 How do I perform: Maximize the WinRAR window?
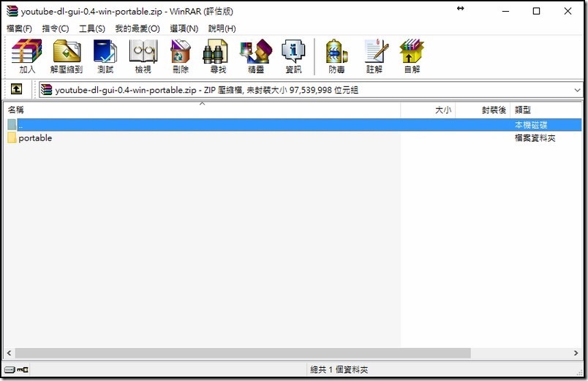coord(536,11)
